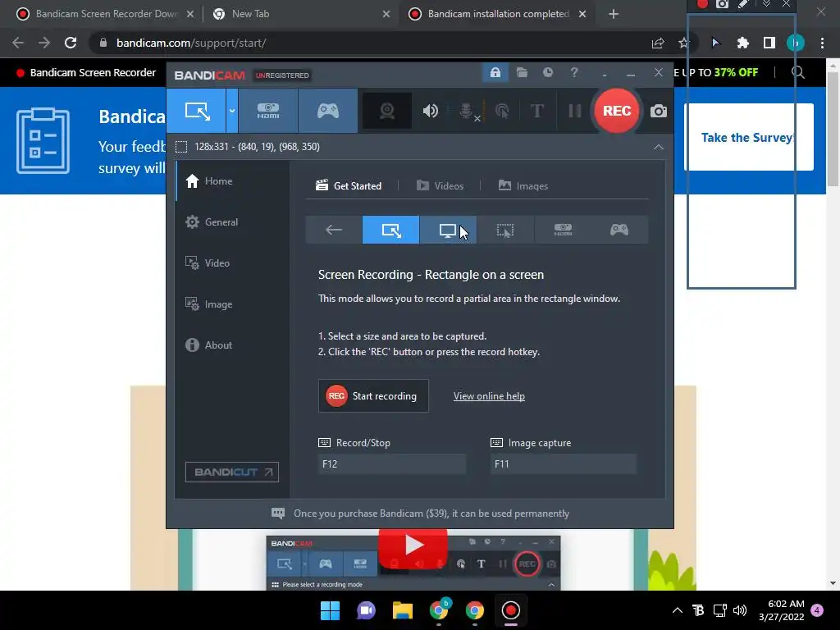Screen dimensions: 840x630
Task: Open a new browser tab with plus
Action: [x=614, y=14]
